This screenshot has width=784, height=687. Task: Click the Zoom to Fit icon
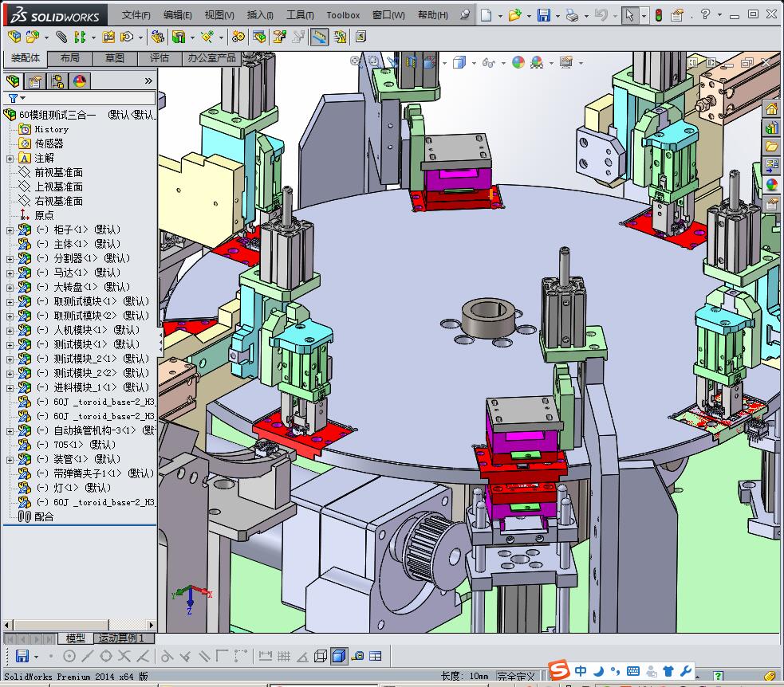click(356, 62)
